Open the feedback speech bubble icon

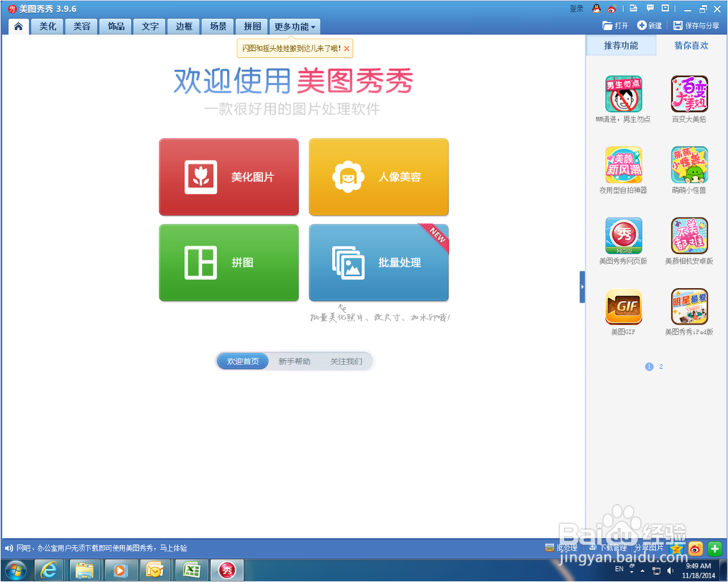coord(650,8)
